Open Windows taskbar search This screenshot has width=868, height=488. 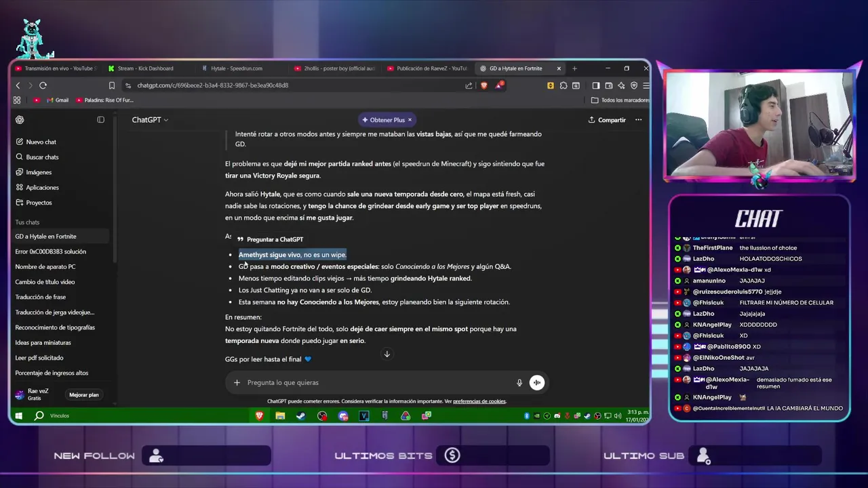(x=39, y=415)
